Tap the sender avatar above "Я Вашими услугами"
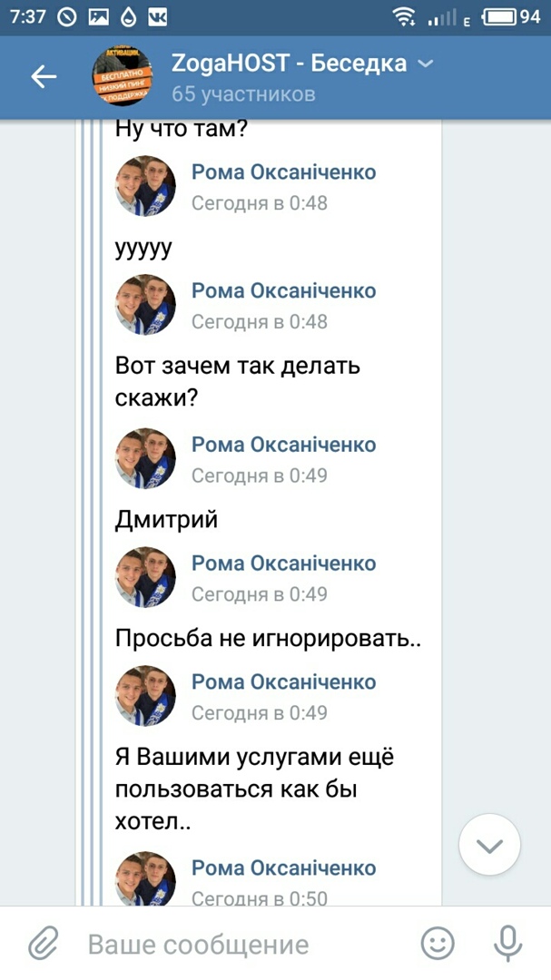The width and height of the screenshot is (551, 980). pos(145,696)
